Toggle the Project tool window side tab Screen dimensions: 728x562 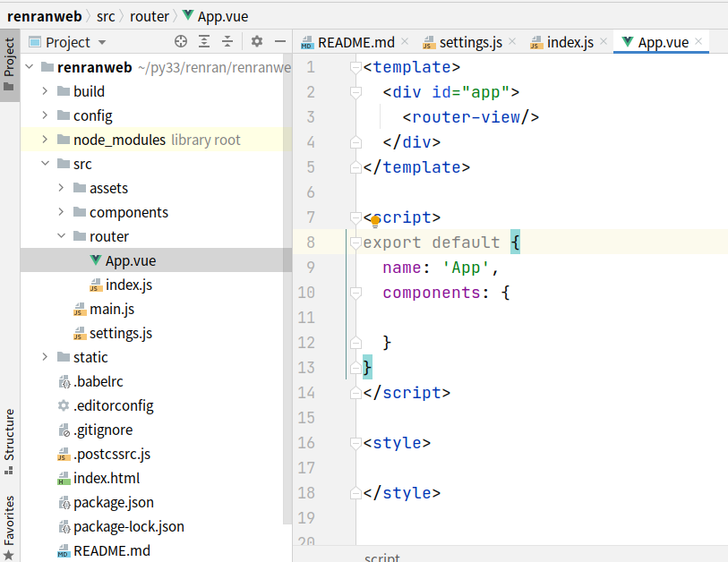click(9, 65)
